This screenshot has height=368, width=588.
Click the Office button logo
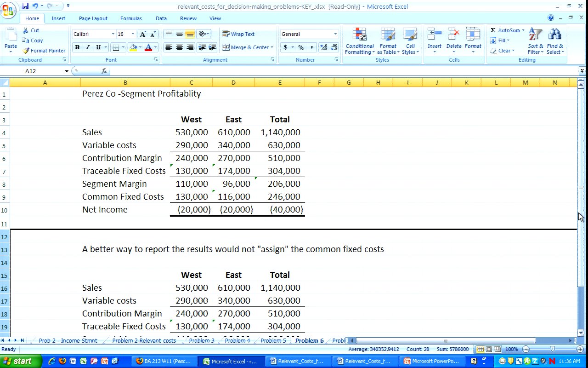tap(8, 10)
